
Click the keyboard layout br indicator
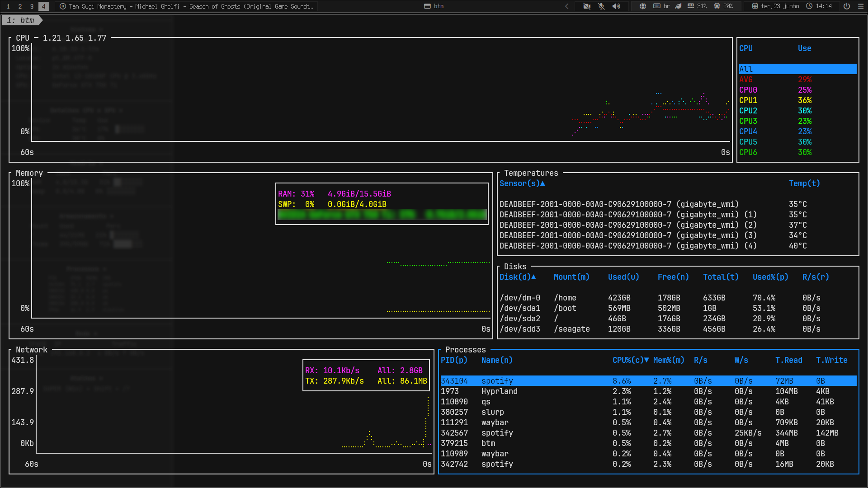pos(661,6)
